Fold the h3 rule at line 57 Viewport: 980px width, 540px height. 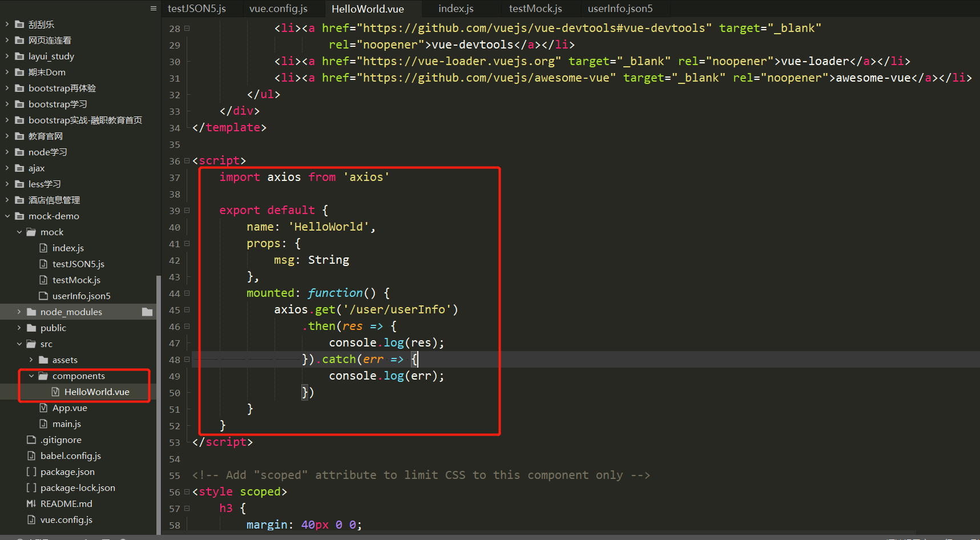tap(187, 509)
